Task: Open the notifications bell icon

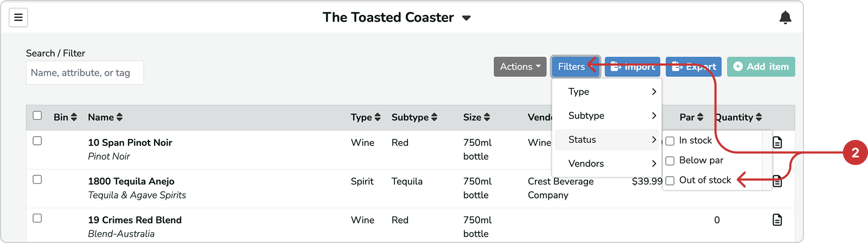Action: [785, 17]
